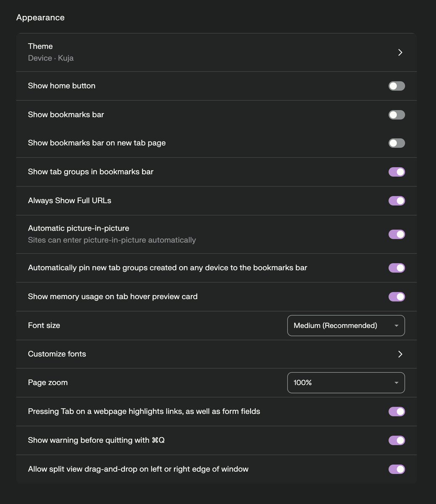Screen dimensions: 436x504
Task: Turn on Show bookmarks bar
Action: (x=396, y=115)
